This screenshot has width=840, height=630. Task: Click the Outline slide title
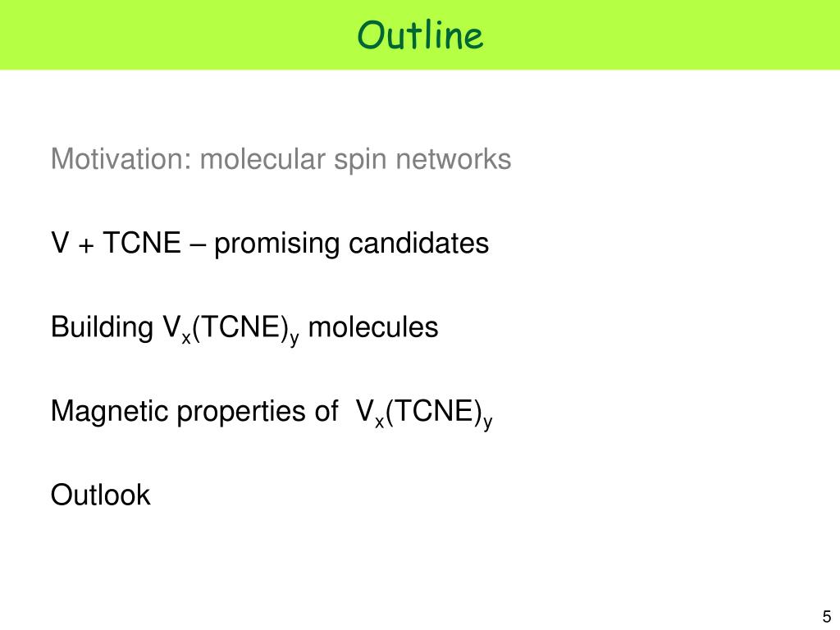420,35
